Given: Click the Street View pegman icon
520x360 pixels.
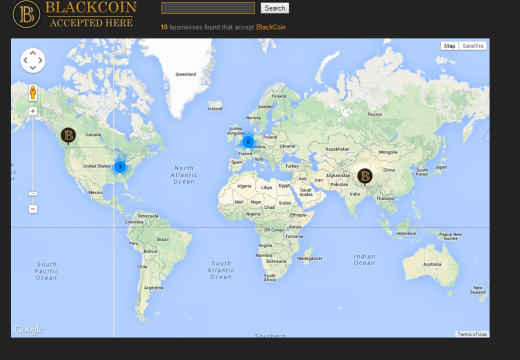Looking at the screenshot, I should (33, 92).
